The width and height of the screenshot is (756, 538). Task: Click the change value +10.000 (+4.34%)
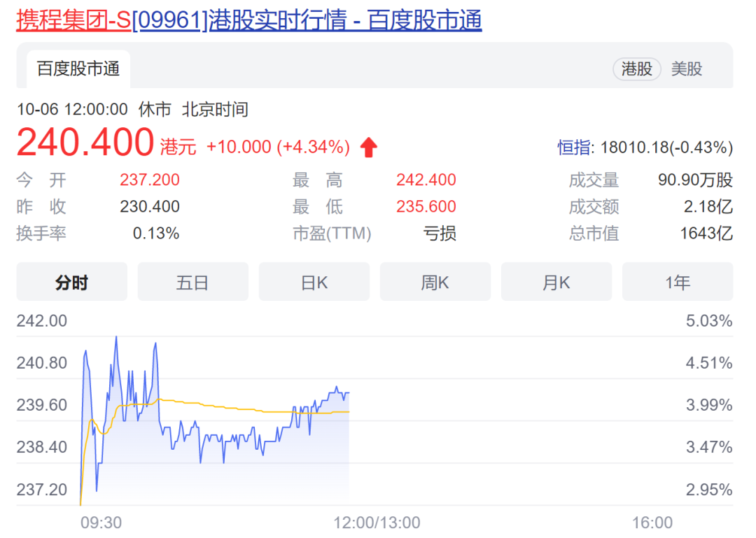click(278, 146)
